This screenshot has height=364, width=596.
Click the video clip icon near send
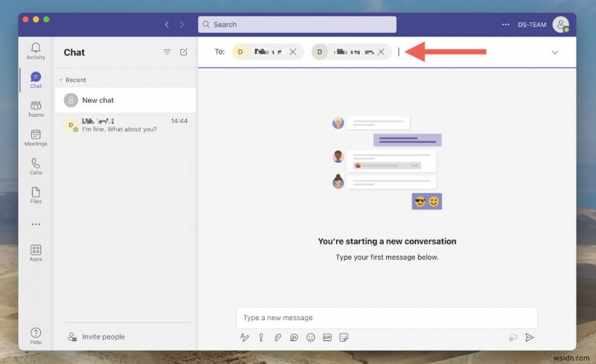pyautogui.click(x=513, y=337)
